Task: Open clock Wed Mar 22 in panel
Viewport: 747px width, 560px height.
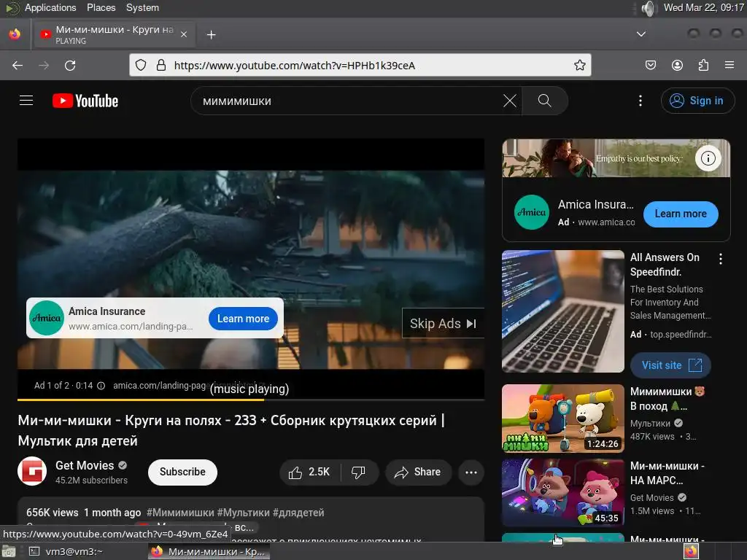Action: 704,7
